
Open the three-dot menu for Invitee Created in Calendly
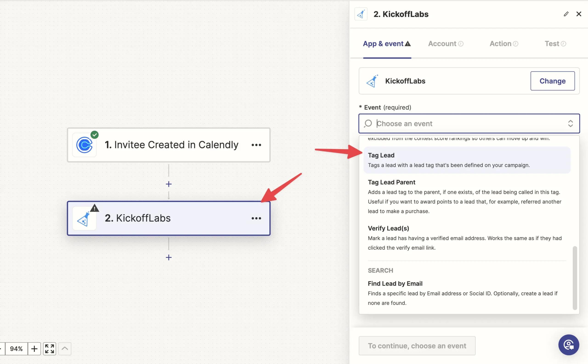pyautogui.click(x=256, y=145)
